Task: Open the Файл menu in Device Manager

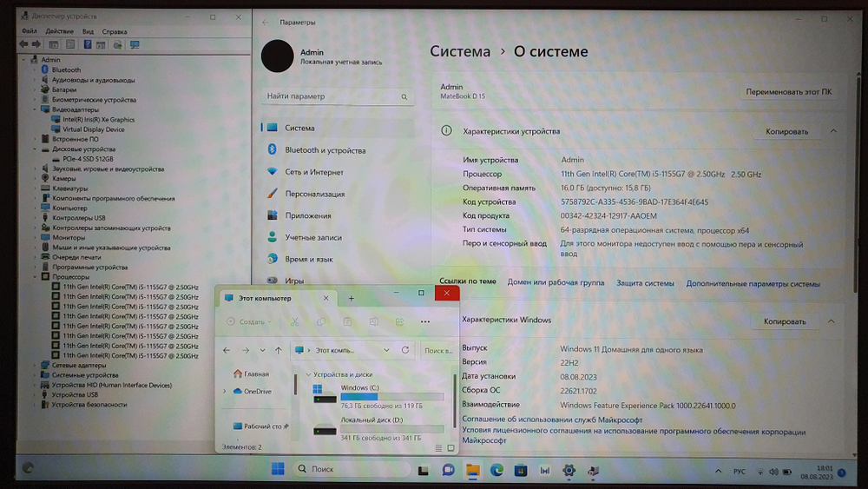Action: pos(29,31)
